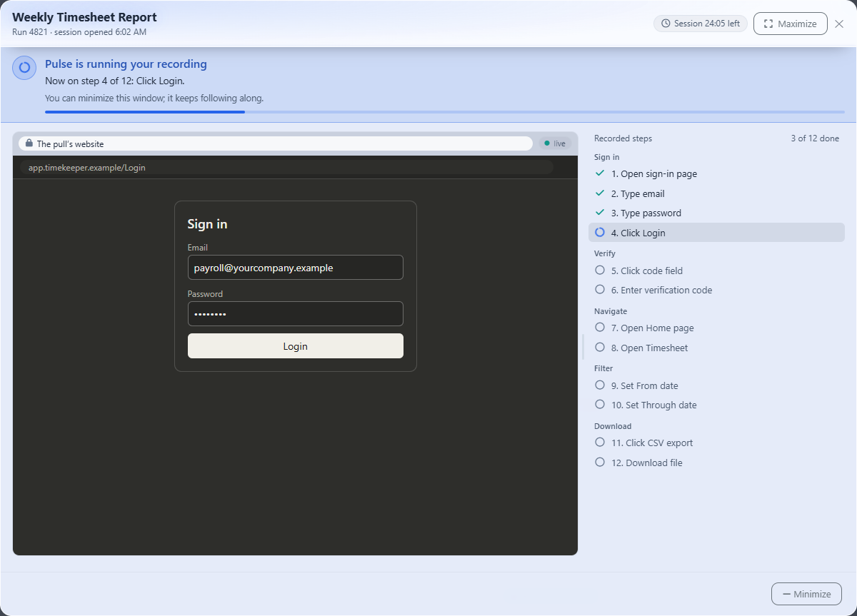Select step 6. Enter verification code

tap(716, 290)
